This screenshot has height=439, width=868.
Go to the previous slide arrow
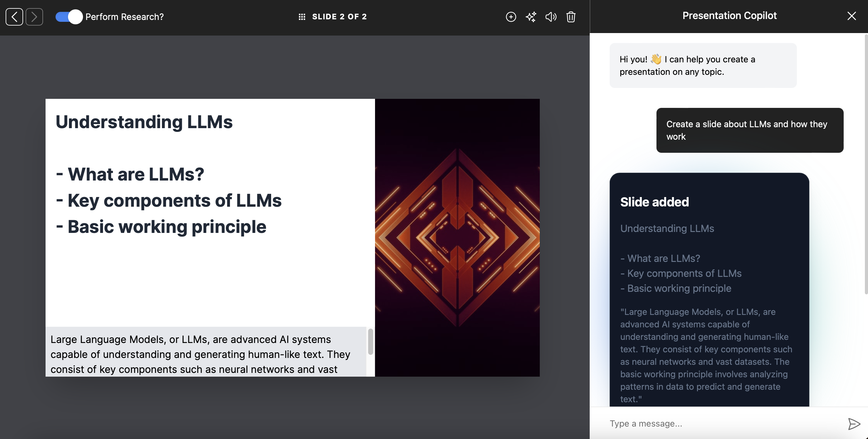pos(14,17)
